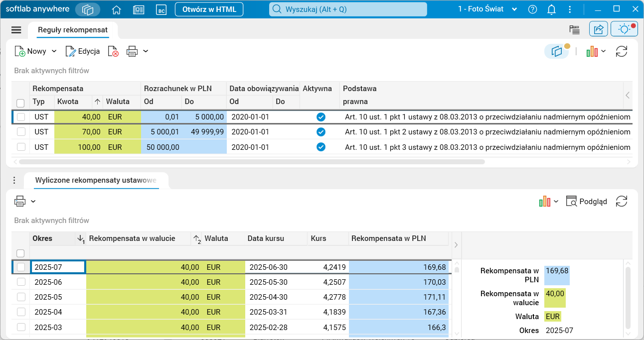Refresh the Reguły rekompensat list
The height and width of the screenshot is (340, 644).
[x=621, y=51]
